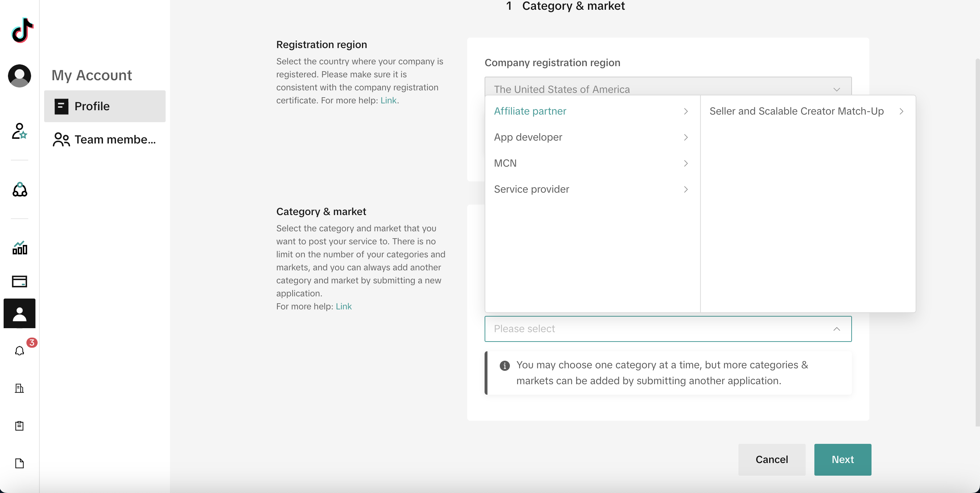This screenshot has height=493, width=980.
Task: Click the document page icon in sidebar
Action: tap(20, 463)
